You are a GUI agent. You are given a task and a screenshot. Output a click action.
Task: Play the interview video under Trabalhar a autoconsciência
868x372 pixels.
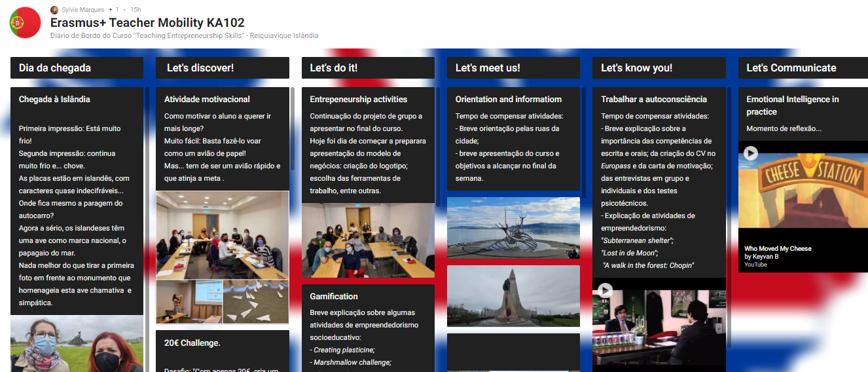[x=605, y=289]
